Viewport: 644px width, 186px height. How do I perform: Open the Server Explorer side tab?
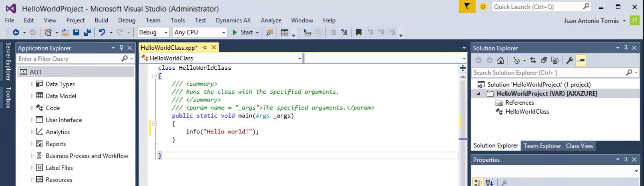pos(8,61)
